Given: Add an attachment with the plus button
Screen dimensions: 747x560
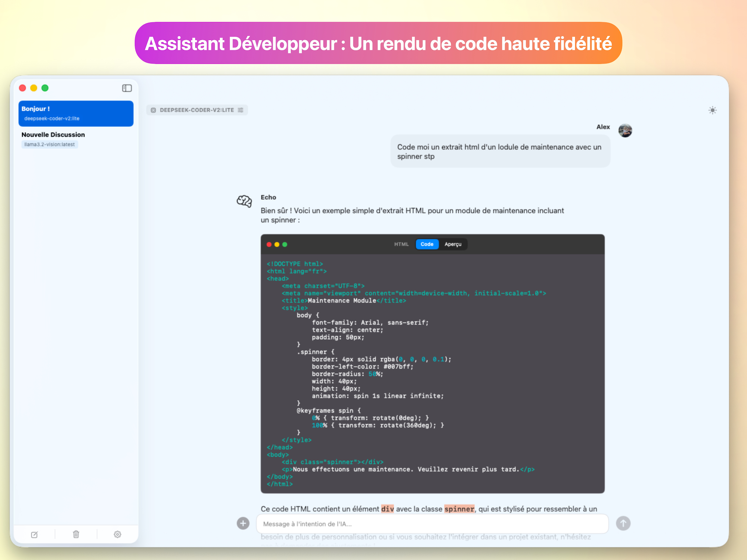Looking at the screenshot, I should tap(243, 523).
